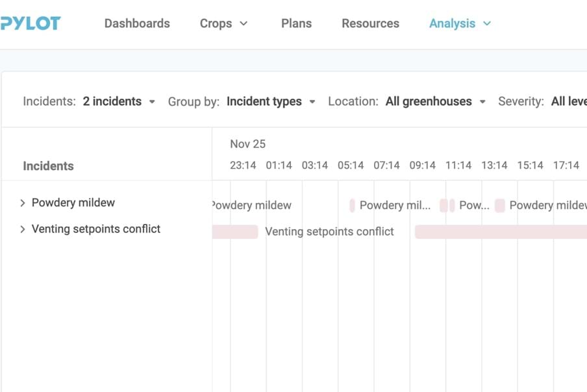587x392 pixels.
Task: Click the Pylot logo
Action: [31, 23]
